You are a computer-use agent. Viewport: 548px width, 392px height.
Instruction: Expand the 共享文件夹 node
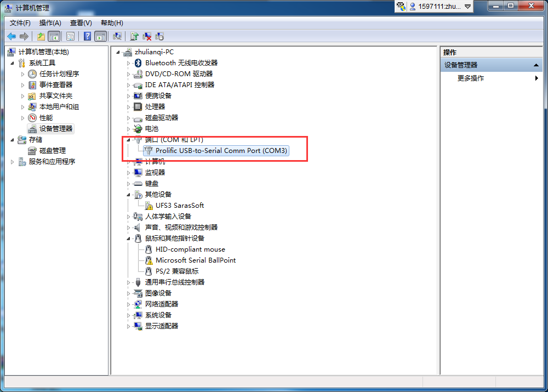(22, 96)
